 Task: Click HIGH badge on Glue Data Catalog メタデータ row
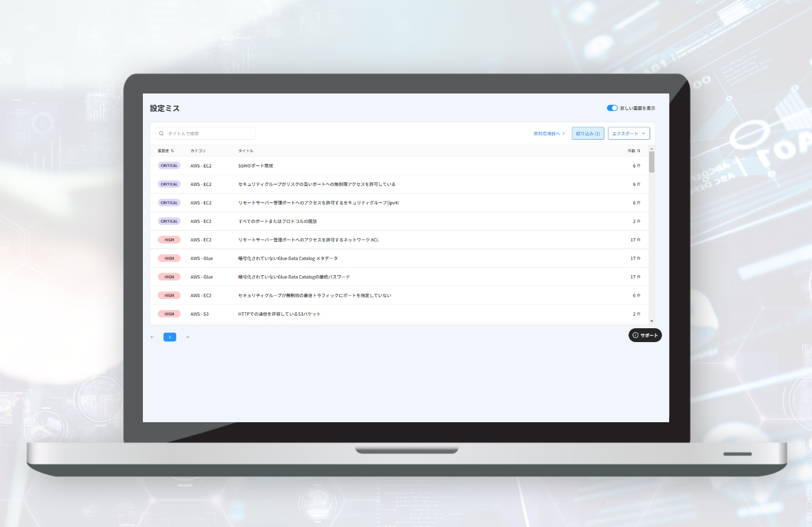tap(169, 258)
